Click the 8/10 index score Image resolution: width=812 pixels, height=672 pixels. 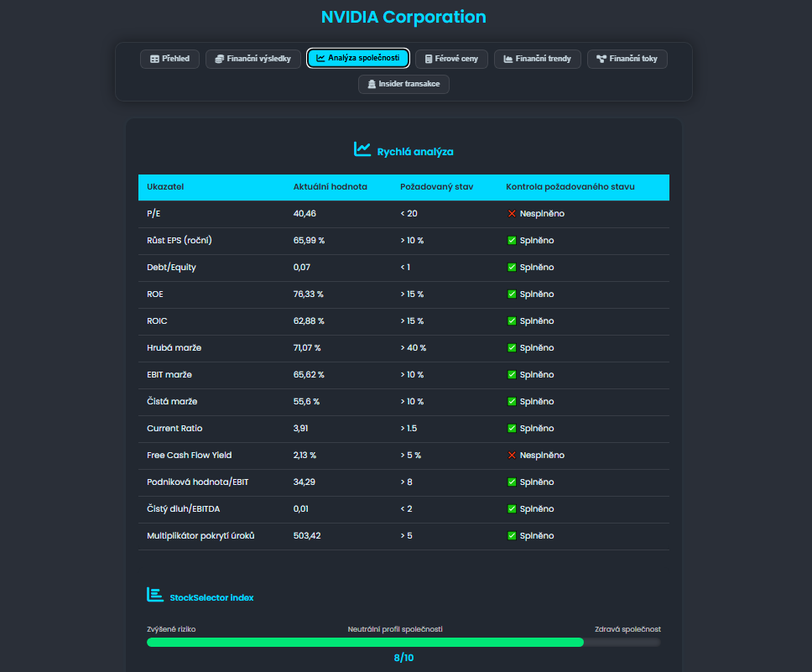pos(404,658)
